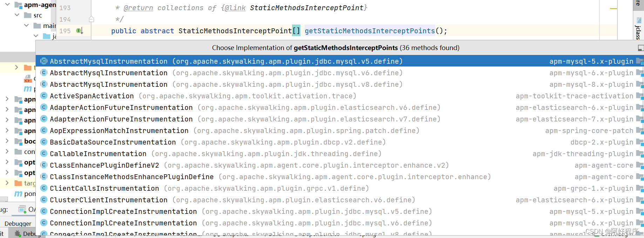644x238 pixels.
Task: Select AbstractMysqlInstrumentation mysql.v5.define implementation
Action: tap(339, 61)
